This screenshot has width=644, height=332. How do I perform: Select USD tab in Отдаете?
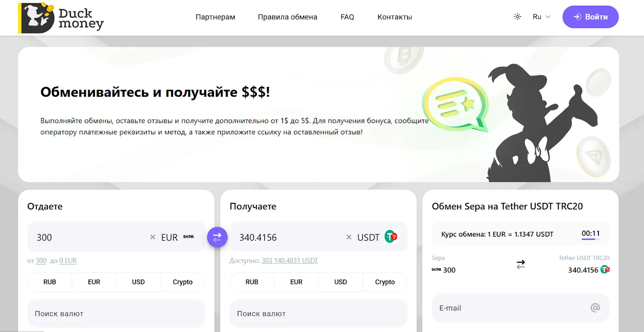138,282
